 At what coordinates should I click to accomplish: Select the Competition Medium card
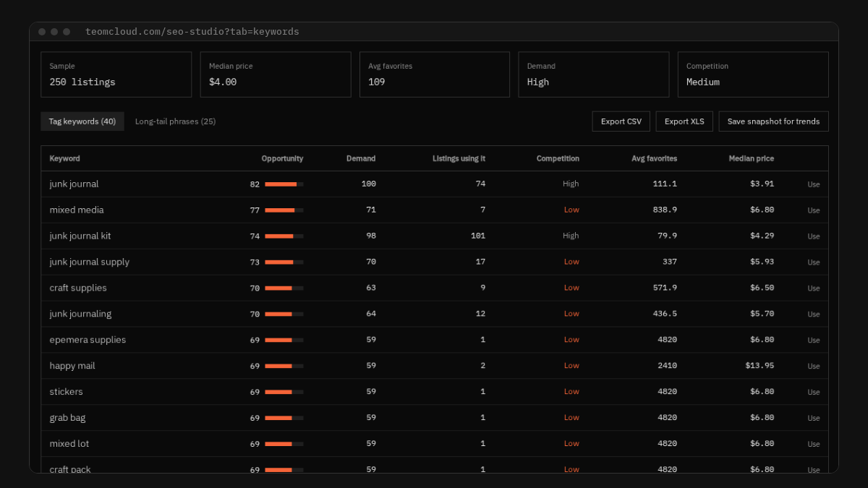[x=753, y=74]
